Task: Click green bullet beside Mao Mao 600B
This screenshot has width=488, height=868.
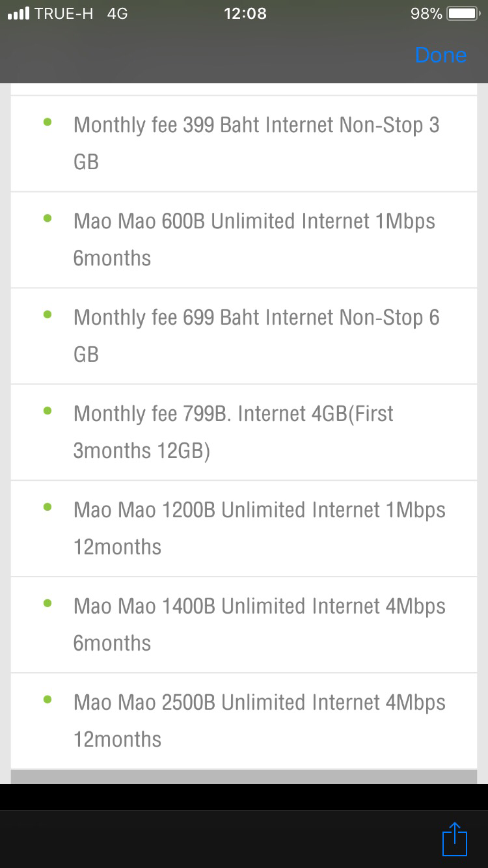Action: (47, 218)
